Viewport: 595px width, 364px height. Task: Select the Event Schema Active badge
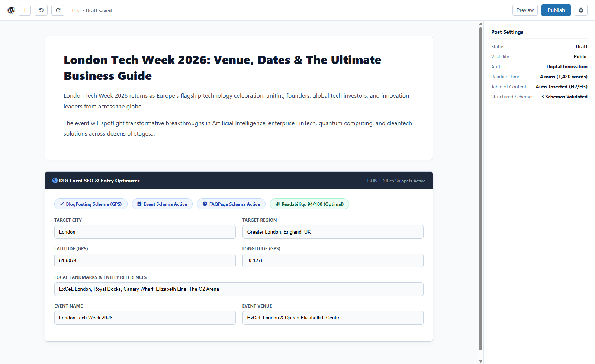162,204
